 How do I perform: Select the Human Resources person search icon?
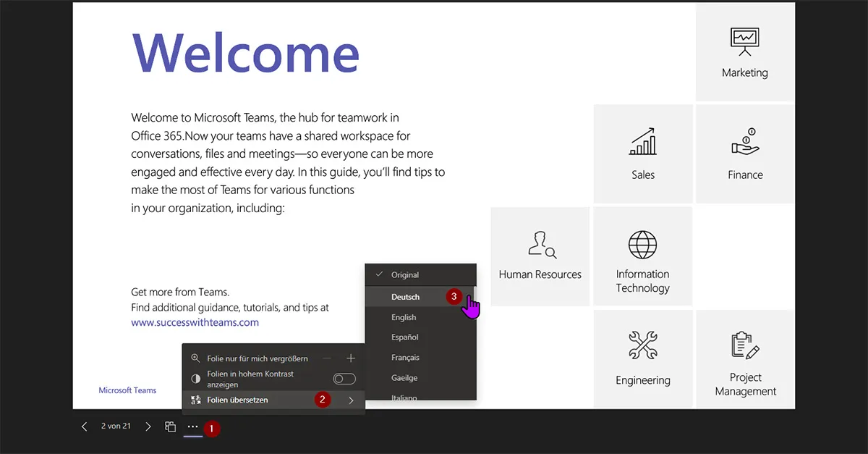[540, 245]
